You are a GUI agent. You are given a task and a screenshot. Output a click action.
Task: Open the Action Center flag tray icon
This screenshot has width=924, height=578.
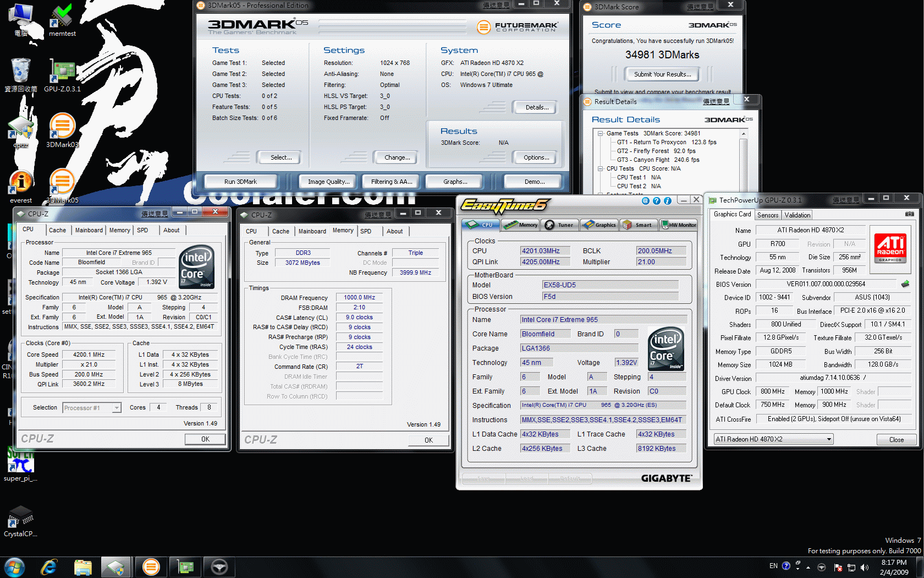[838, 567]
